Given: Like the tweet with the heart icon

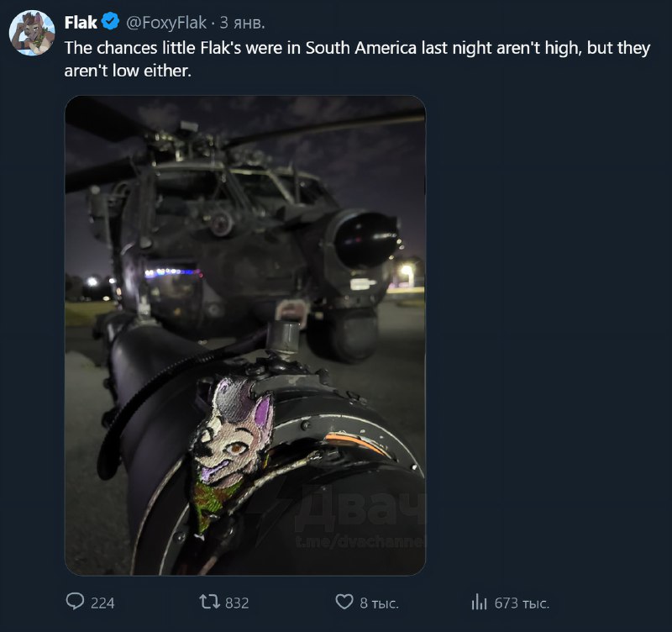Looking at the screenshot, I should click(344, 602).
